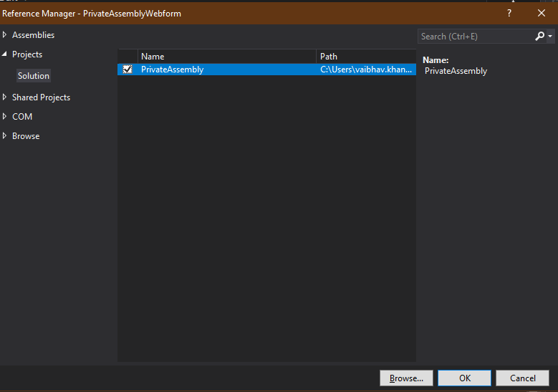The image size is (558, 392).
Task: Click the search magnifier icon
Action: coord(539,36)
